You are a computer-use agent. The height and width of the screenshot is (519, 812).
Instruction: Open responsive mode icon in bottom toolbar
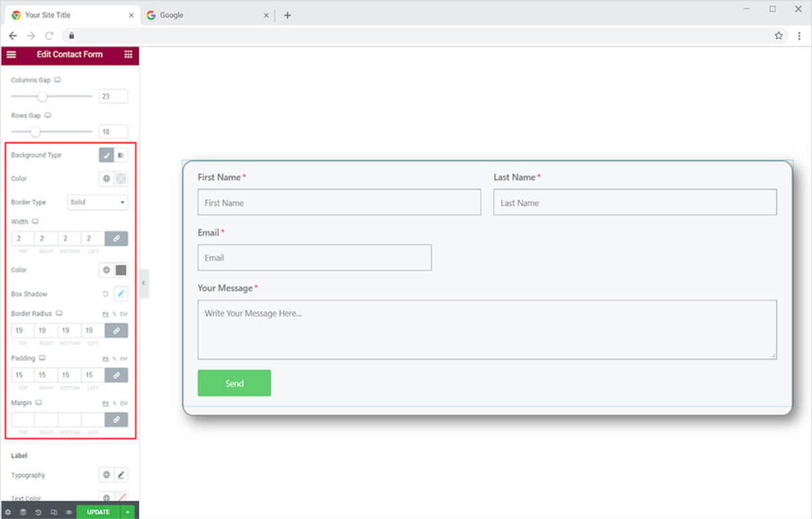(53, 512)
